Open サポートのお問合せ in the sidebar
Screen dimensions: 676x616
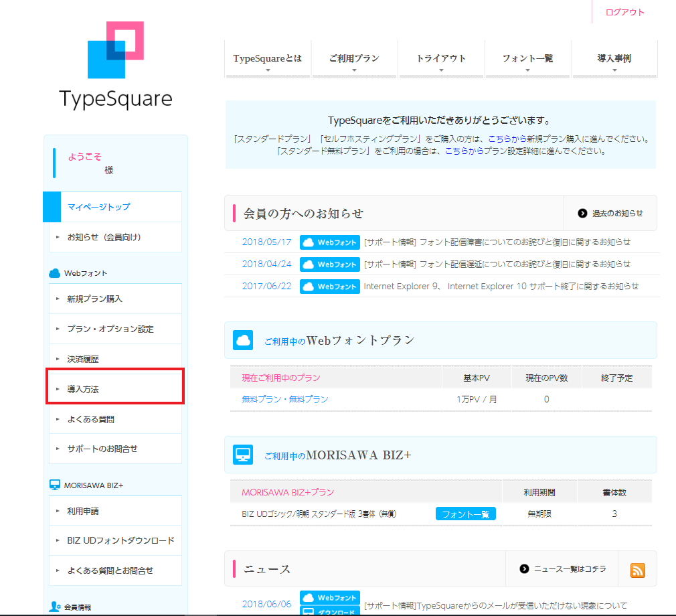(x=116, y=449)
